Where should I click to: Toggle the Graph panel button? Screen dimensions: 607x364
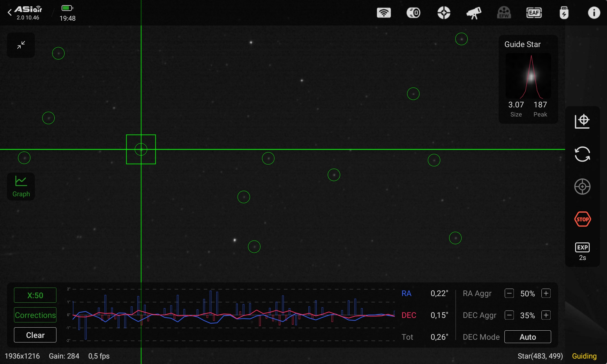[x=21, y=187]
